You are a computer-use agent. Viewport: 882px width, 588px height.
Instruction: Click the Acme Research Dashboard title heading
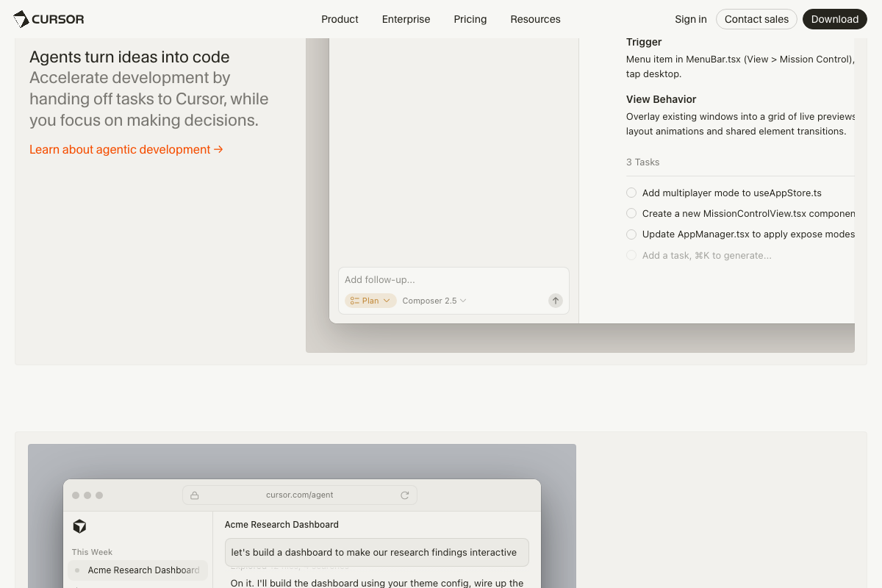[282, 525]
